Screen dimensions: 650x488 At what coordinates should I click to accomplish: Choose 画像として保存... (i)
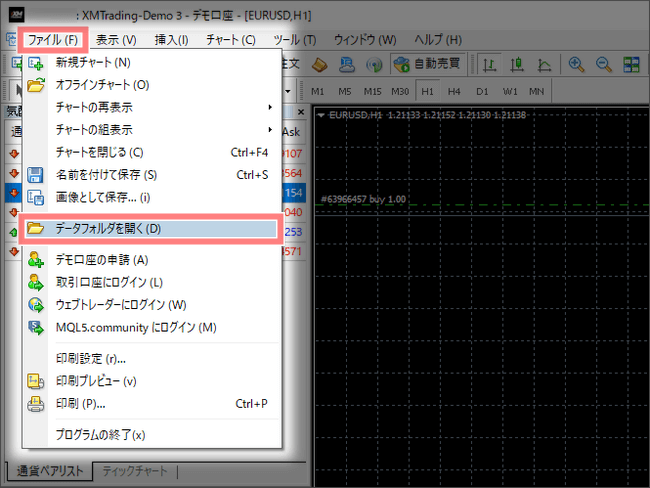click(x=152, y=197)
